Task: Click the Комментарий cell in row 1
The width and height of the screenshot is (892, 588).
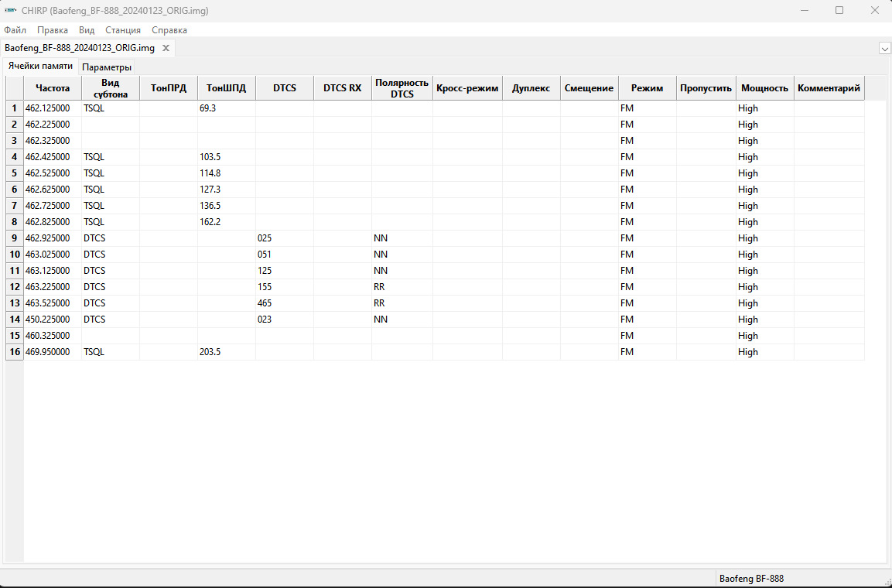Action: [x=829, y=108]
